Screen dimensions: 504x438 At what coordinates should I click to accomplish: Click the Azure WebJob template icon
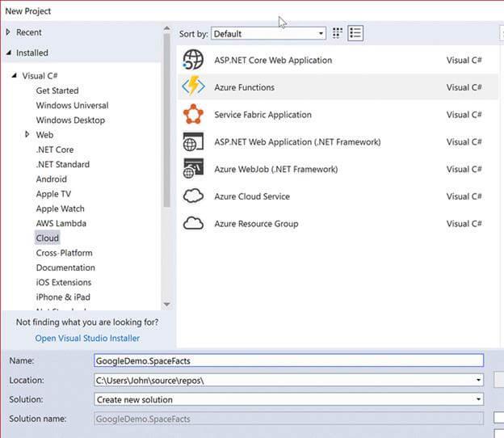pyautogui.click(x=193, y=169)
